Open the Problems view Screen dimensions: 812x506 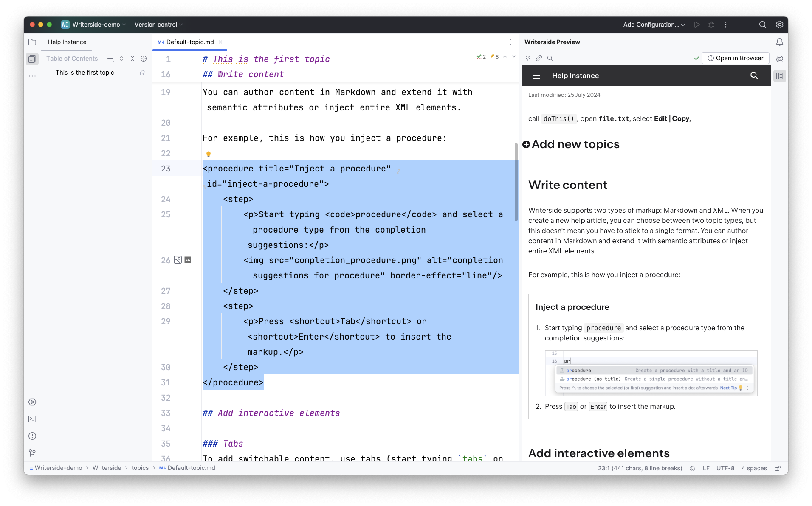click(x=33, y=436)
